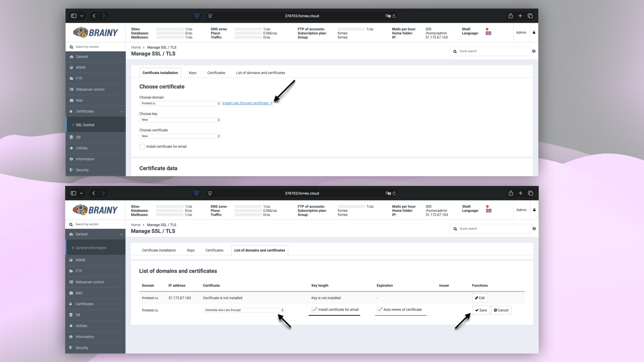Viewport: 644px width, 362px height.
Task: Click the share icon in the top browser toolbar
Action: pyautogui.click(x=511, y=16)
